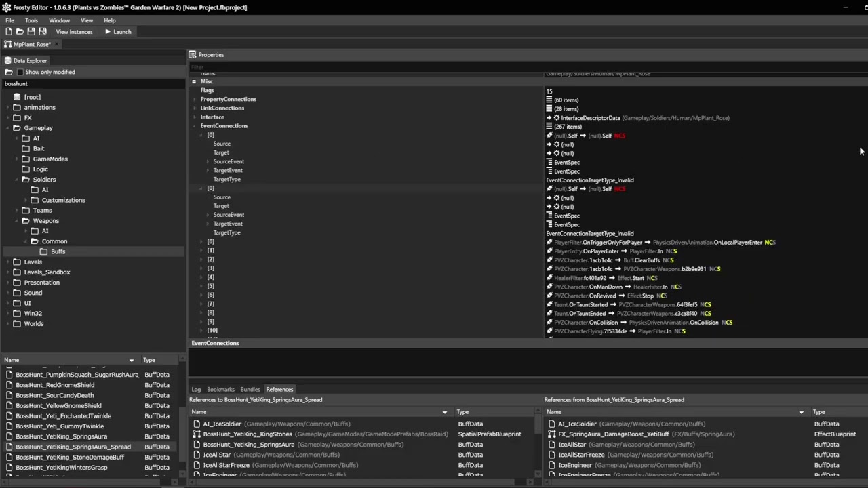Click the Open Project folder toolbar icon
868x488 pixels.
[x=20, y=32]
